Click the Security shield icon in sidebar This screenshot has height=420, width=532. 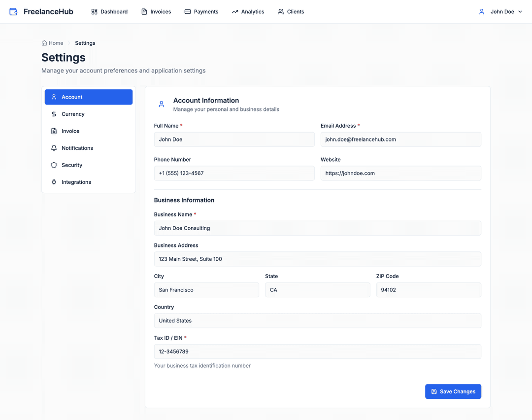pos(54,165)
